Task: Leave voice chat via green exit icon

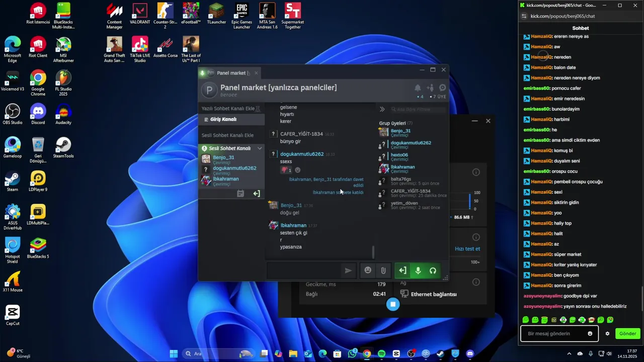Action: [x=403, y=270]
